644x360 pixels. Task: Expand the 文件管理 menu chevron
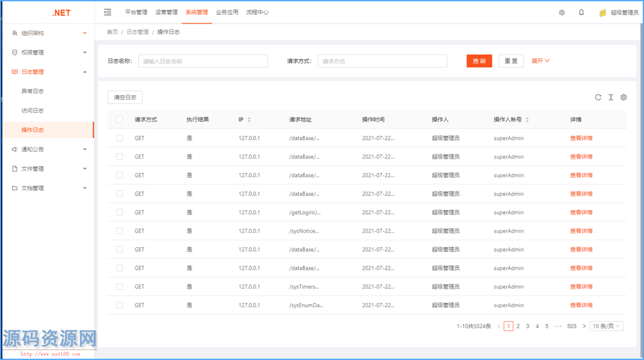click(85, 169)
